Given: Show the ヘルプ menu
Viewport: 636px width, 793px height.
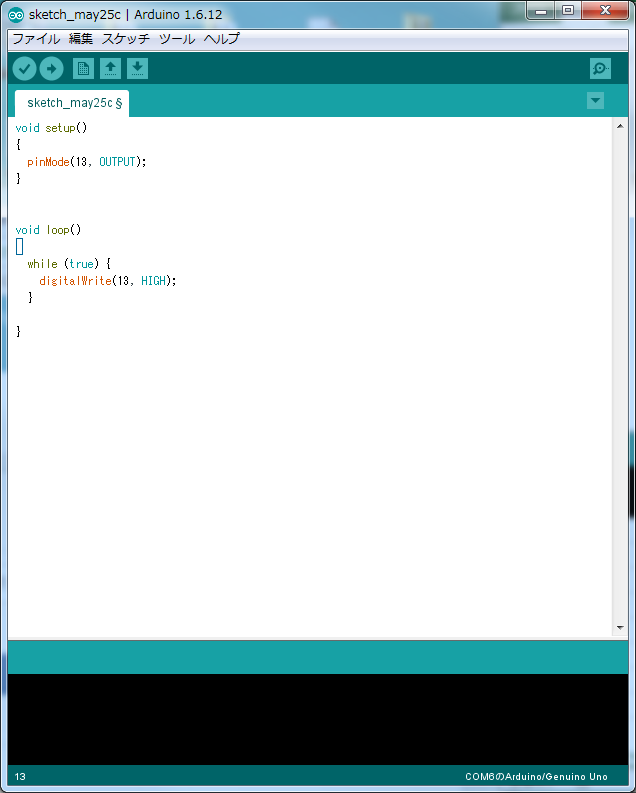Looking at the screenshot, I should (221, 39).
